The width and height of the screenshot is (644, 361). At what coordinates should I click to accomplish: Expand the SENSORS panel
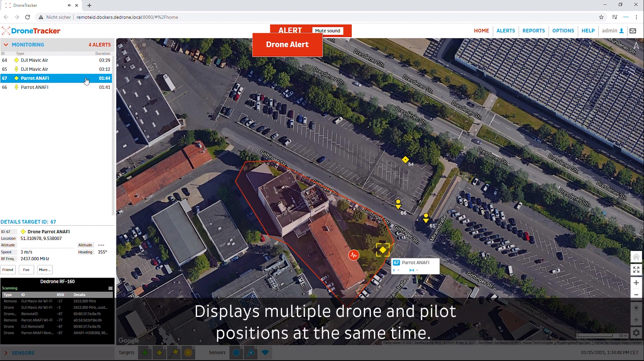click(6, 353)
